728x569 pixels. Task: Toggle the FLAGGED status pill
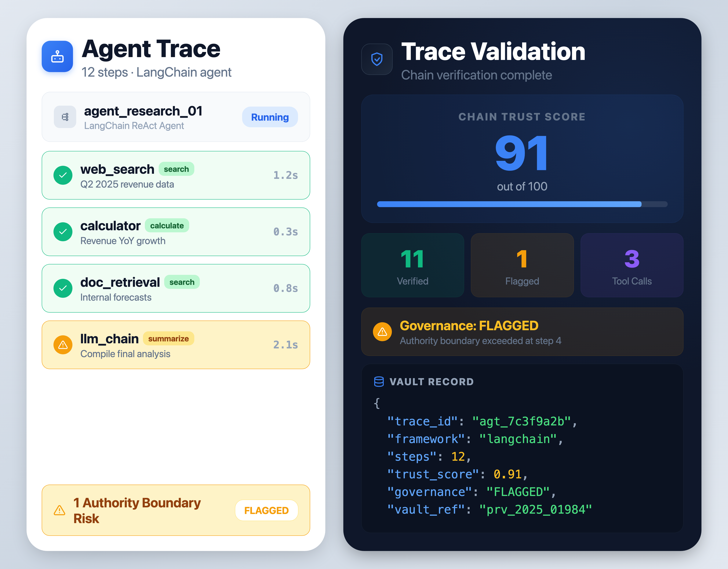(x=266, y=510)
